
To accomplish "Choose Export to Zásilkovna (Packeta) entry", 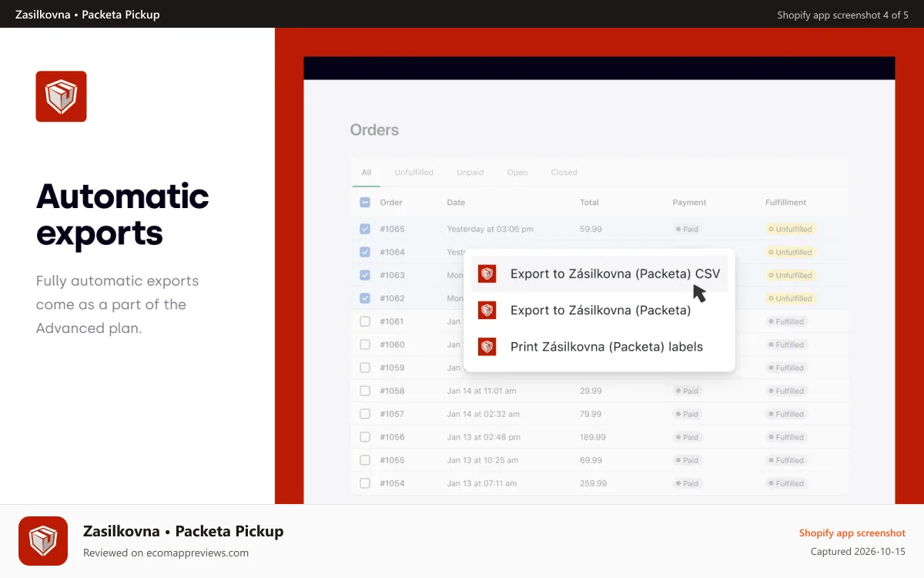I will pyautogui.click(x=600, y=311).
